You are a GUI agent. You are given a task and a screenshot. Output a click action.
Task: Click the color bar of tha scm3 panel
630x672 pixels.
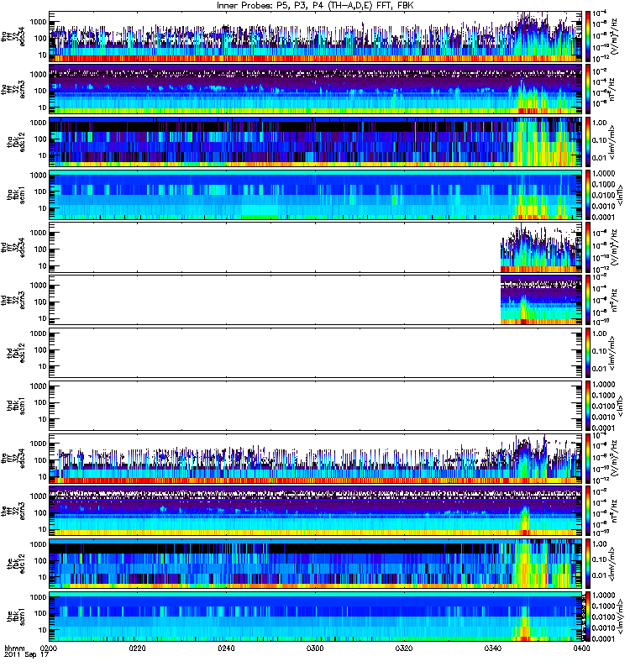pyautogui.click(x=587, y=90)
